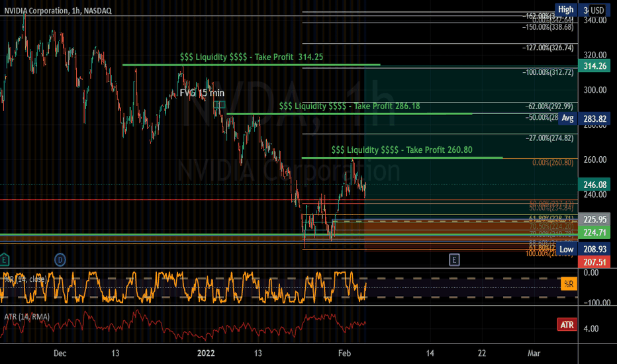Click the Feb label on time axis
Screen dimensions: 617x364
(344, 353)
